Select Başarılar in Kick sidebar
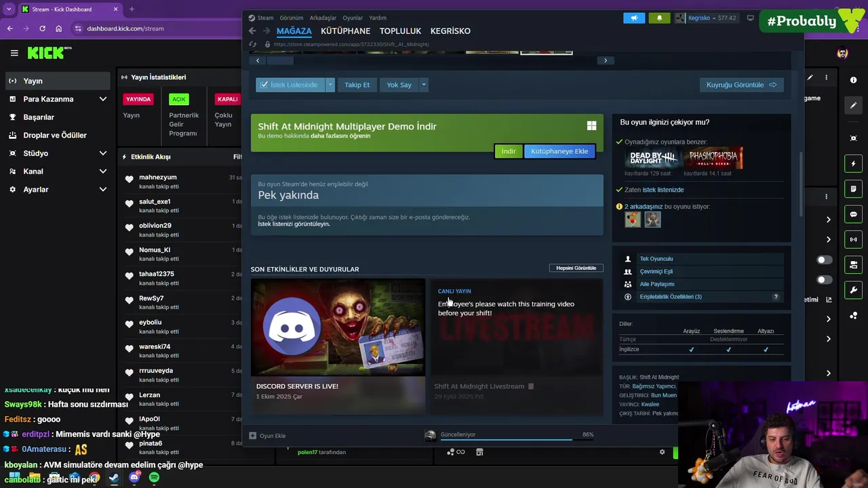Image resolution: width=868 pixels, height=488 pixels. 56,117
